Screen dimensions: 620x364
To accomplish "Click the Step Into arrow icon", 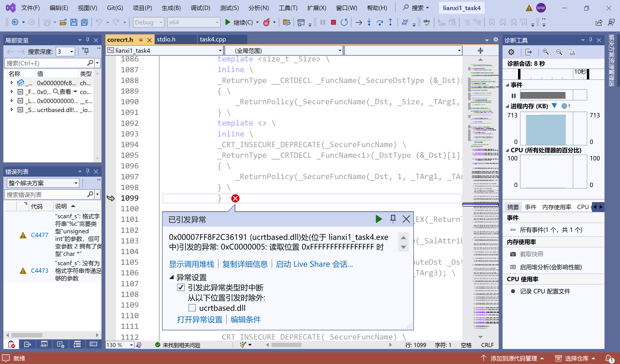I will coord(369,22).
